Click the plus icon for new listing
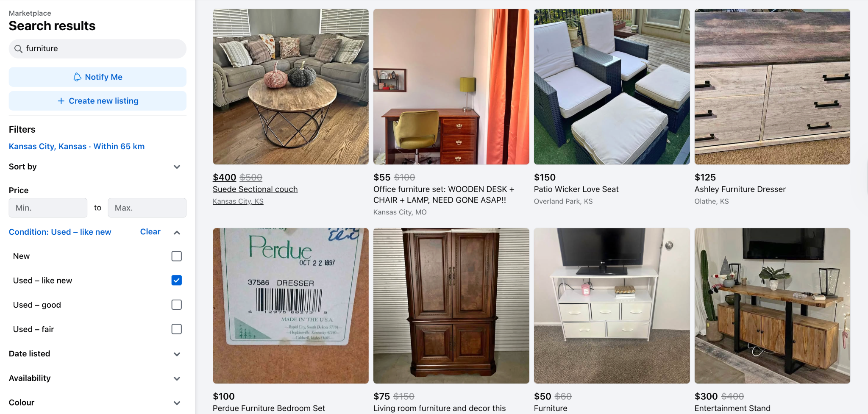Viewport: 868px width, 414px height. click(x=61, y=101)
